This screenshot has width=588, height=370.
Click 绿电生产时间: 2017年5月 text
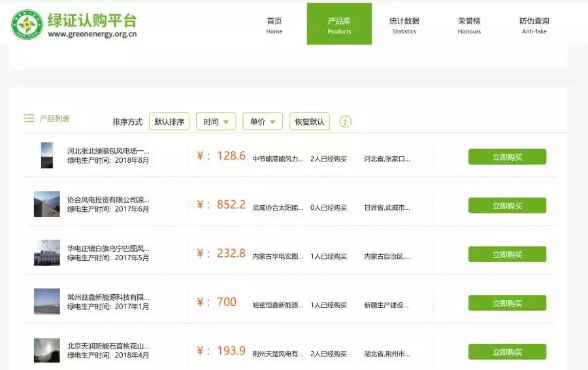pyautogui.click(x=108, y=258)
